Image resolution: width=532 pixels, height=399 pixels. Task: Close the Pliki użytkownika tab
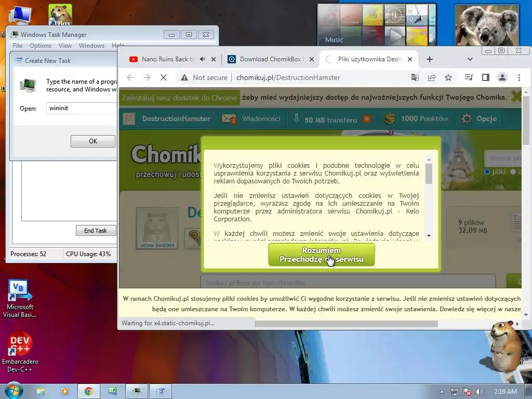(410, 59)
